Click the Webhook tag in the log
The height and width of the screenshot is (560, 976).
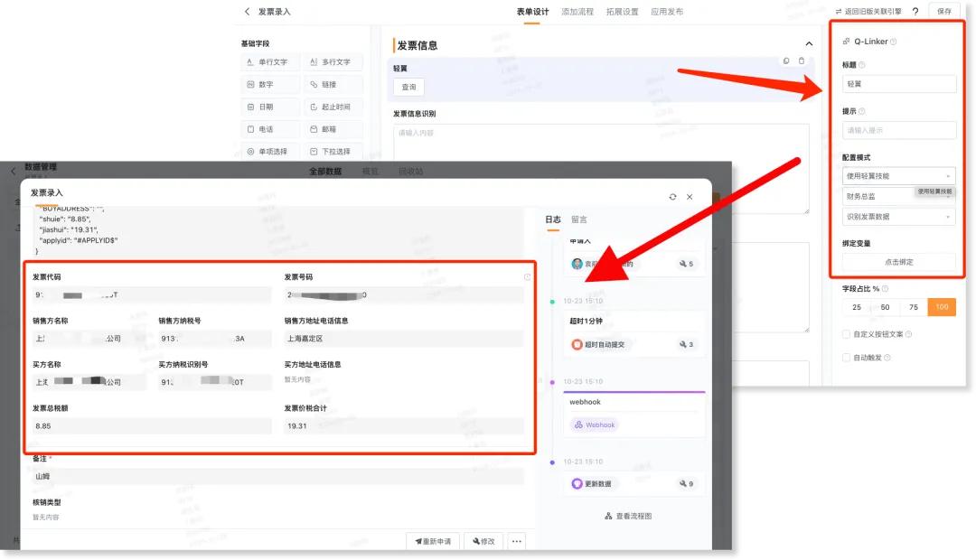point(595,425)
